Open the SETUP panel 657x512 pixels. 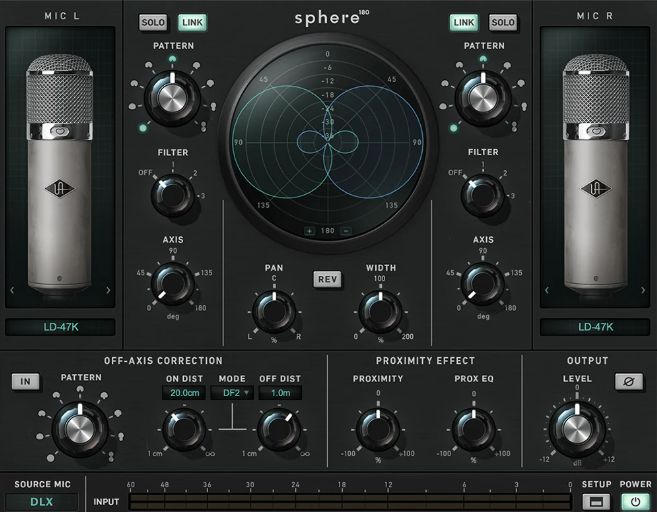596,501
